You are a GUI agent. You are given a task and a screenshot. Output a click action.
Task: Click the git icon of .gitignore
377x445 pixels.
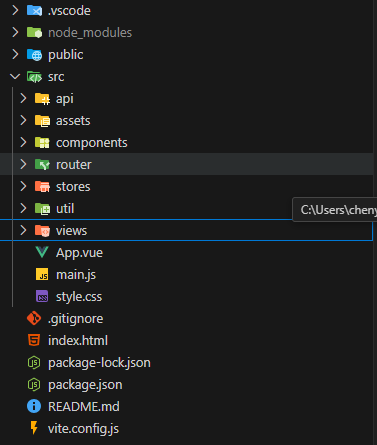point(34,318)
